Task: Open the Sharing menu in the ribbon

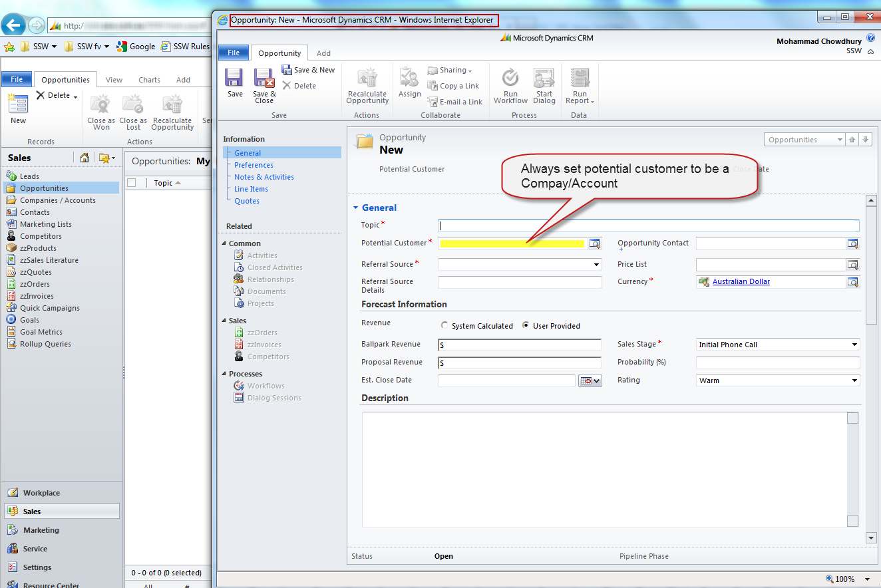Action: click(x=450, y=70)
